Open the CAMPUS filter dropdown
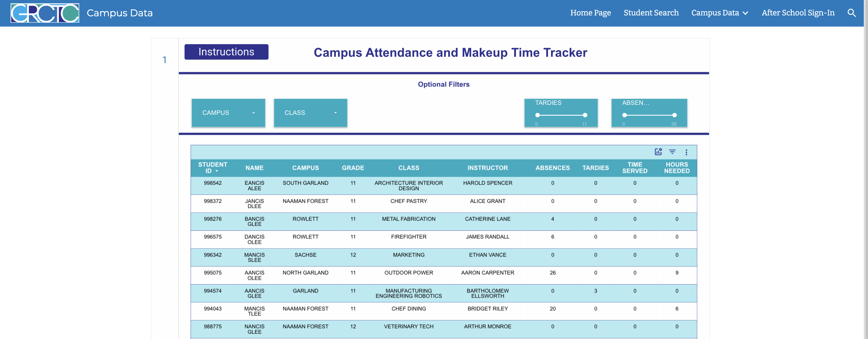This screenshot has height=339, width=868. (x=228, y=113)
